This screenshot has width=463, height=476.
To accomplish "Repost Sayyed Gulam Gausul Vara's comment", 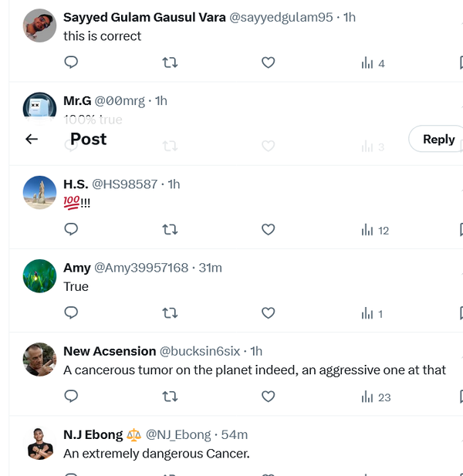I will (x=170, y=62).
